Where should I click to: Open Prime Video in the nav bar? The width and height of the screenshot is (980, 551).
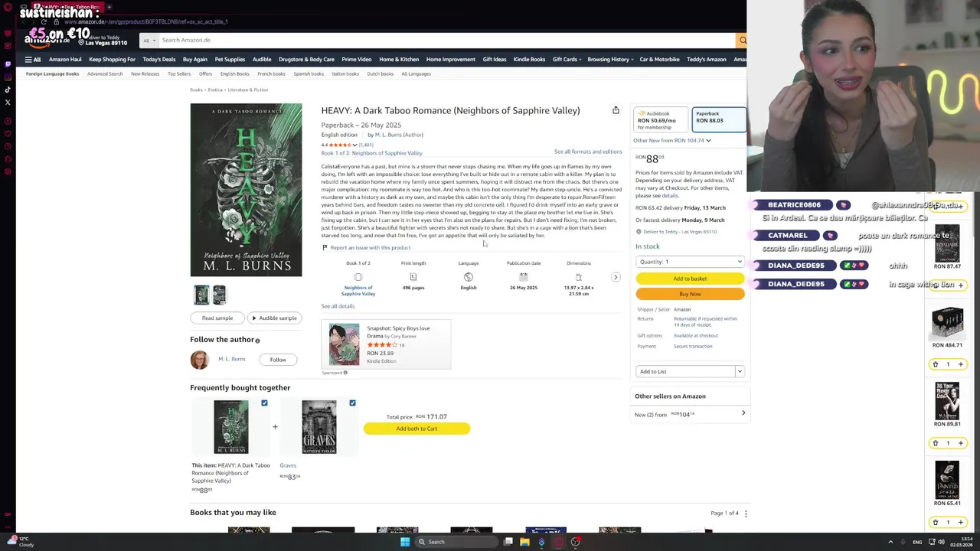pyautogui.click(x=356, y=59)
